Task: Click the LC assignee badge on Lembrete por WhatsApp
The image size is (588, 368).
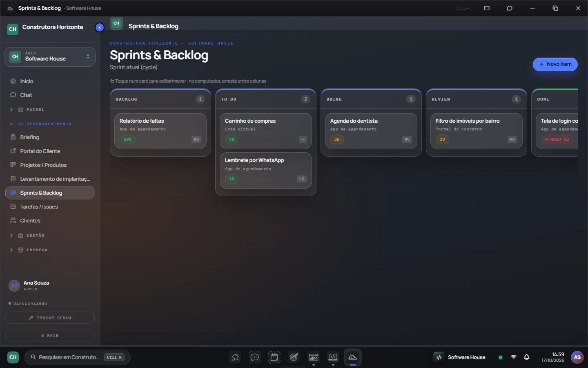Action: pyautogui.click(x=302, y=179)
